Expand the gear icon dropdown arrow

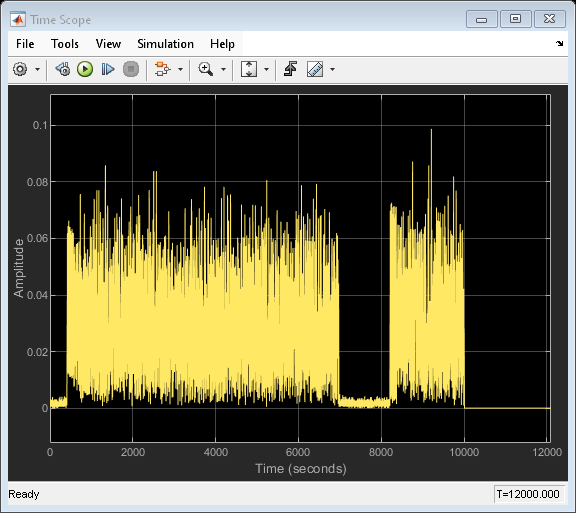point(37,69)
